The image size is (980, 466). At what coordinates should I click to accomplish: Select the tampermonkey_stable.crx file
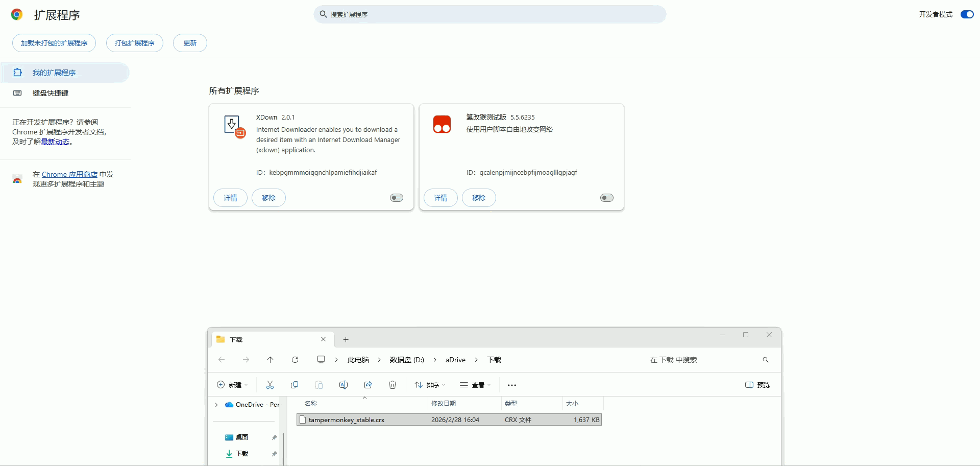(x=347, y=420)
